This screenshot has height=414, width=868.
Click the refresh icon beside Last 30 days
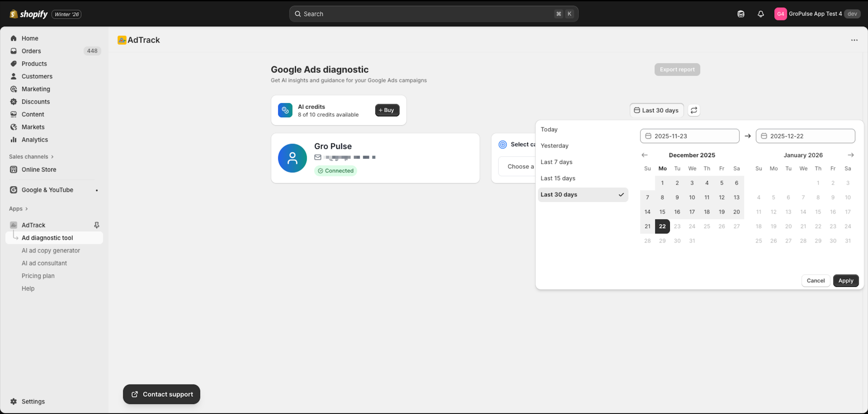694,110
